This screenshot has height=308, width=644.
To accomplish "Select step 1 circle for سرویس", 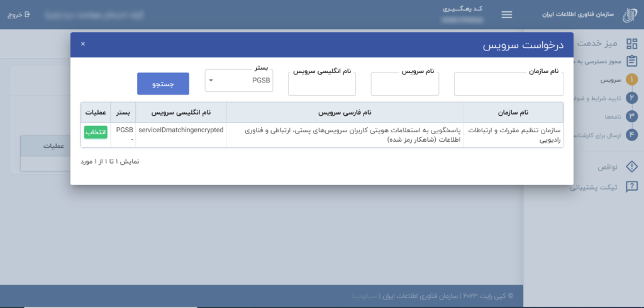I will 632,80.
